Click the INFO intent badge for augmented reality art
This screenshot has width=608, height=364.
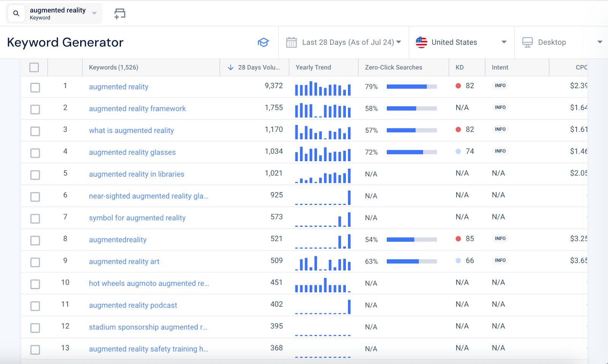pos(500,261)
